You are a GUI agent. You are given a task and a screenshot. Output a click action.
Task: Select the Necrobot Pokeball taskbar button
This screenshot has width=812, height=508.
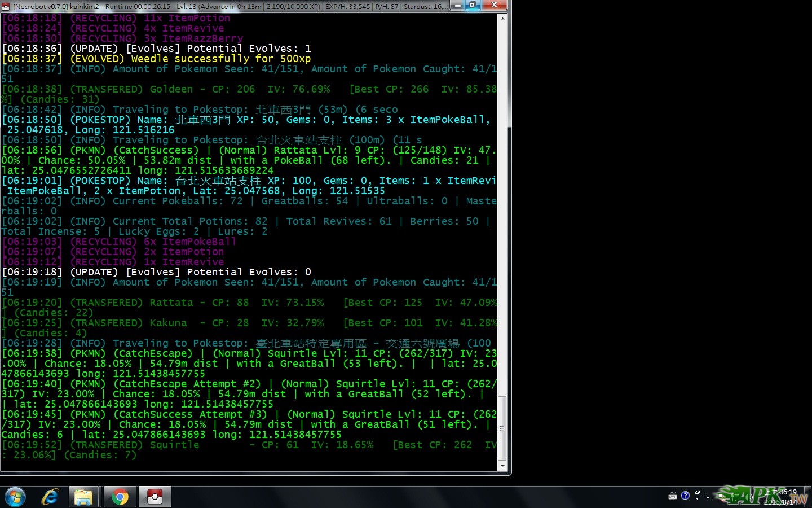155,497
